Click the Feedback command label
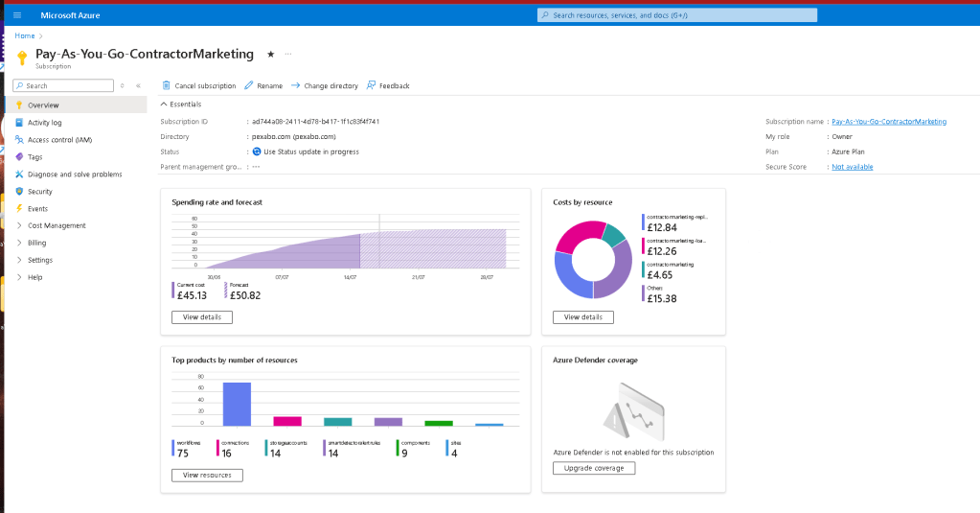 (395, 85)
